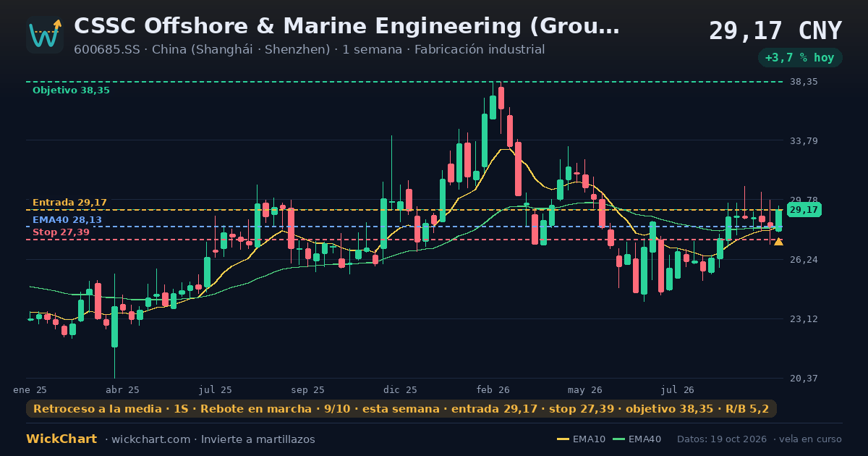Click the orange triangle entry marker
This screenshot has height=456, width=868.
coord(778,241)
